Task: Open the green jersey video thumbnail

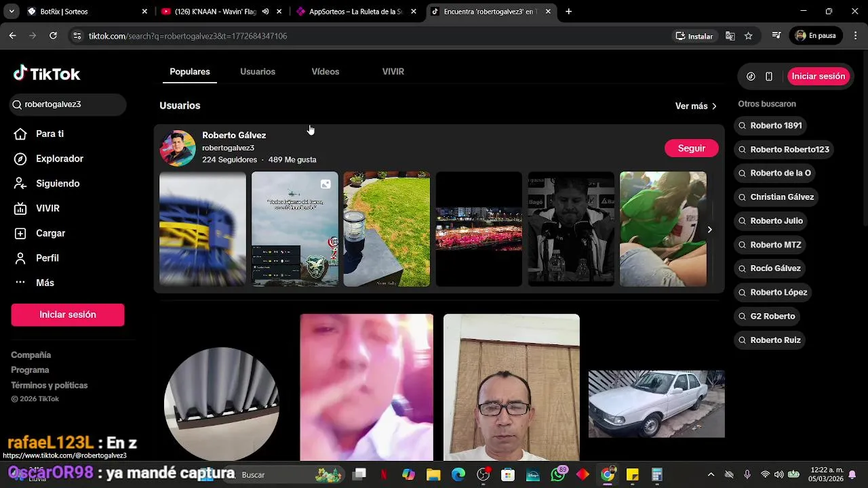Action: (x=663, y=229)
